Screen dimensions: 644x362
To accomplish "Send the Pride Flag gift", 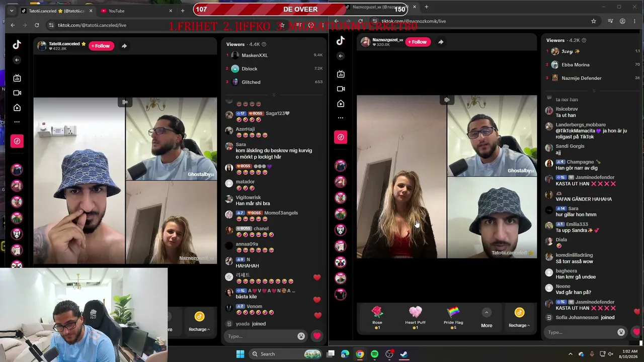I will pyautogui.click(x=453, y=317).
